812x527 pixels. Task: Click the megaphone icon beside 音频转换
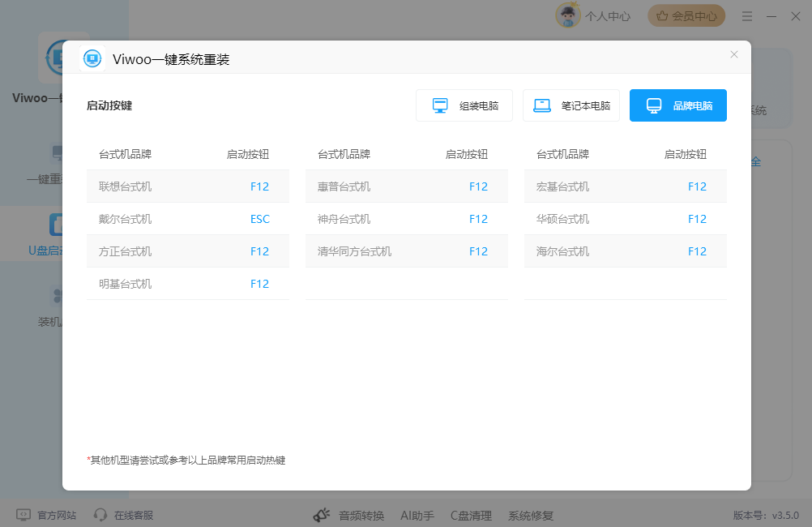pos(322,515)
